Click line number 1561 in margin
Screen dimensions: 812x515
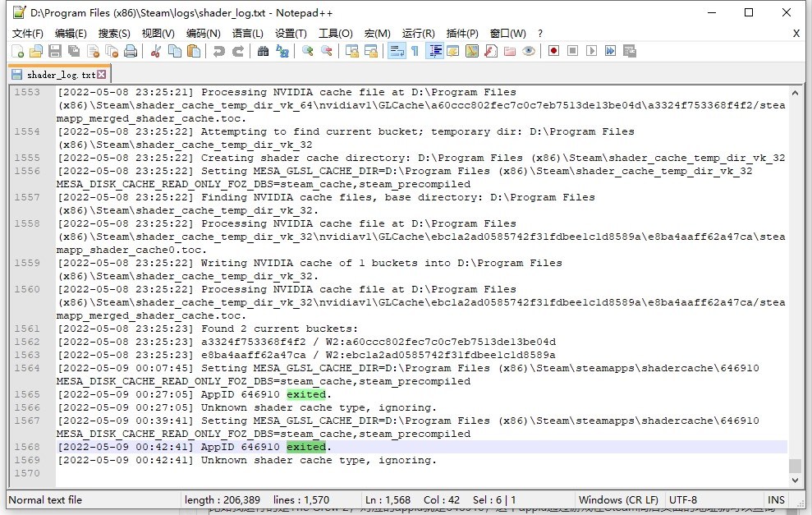27,329
